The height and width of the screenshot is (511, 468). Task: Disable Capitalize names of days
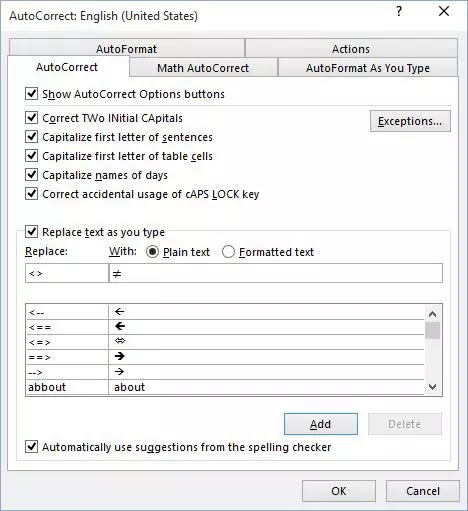click(32, 175)
